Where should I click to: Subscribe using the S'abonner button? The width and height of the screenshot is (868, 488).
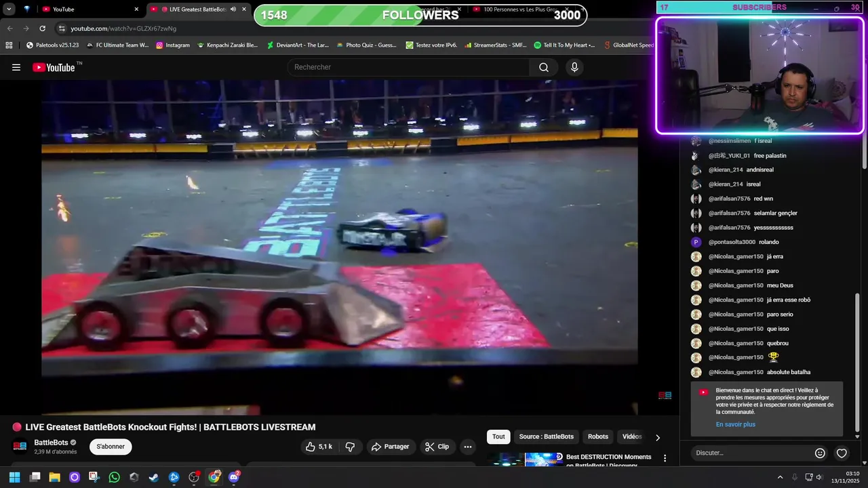click(111, 447)
